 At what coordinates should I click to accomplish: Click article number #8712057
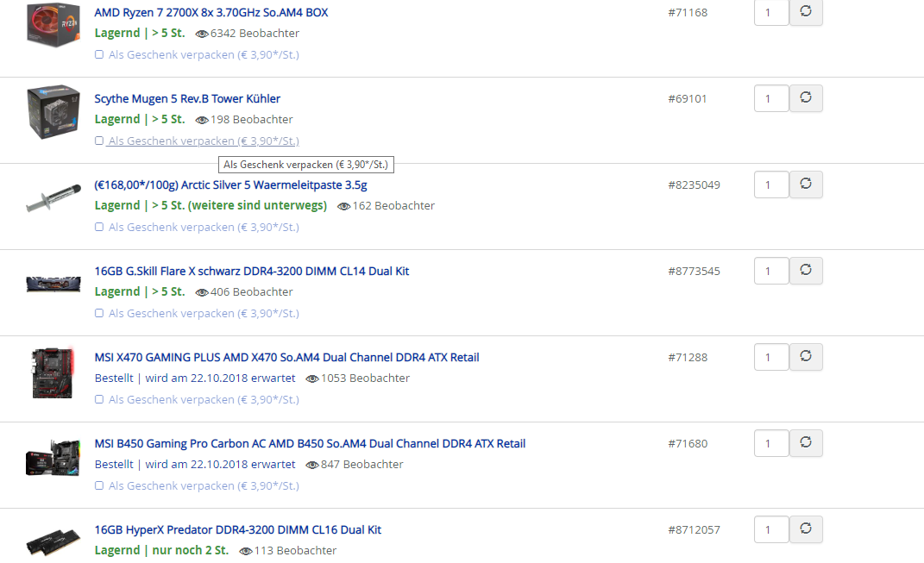pyautogui.click(x=695, y=529)
